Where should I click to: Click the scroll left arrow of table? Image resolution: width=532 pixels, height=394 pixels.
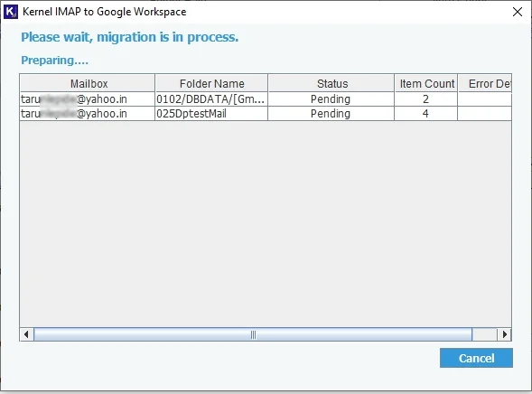pos(26,334)
